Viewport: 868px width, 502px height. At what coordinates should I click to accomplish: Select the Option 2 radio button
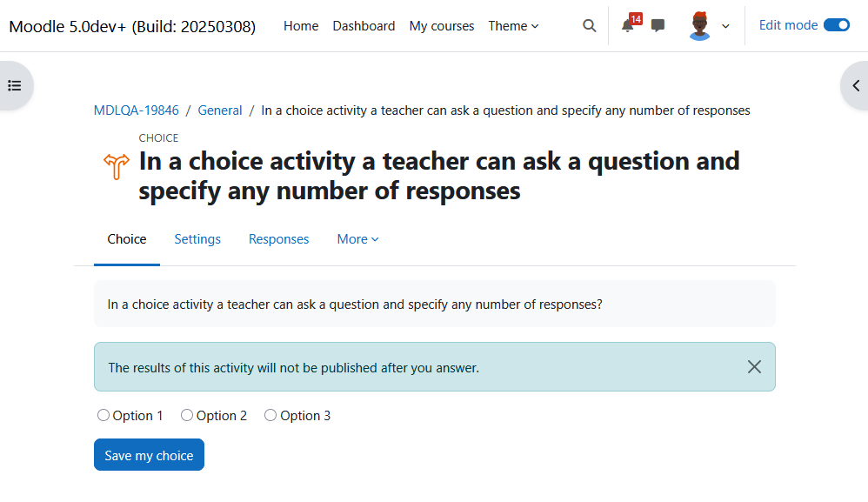186,415
